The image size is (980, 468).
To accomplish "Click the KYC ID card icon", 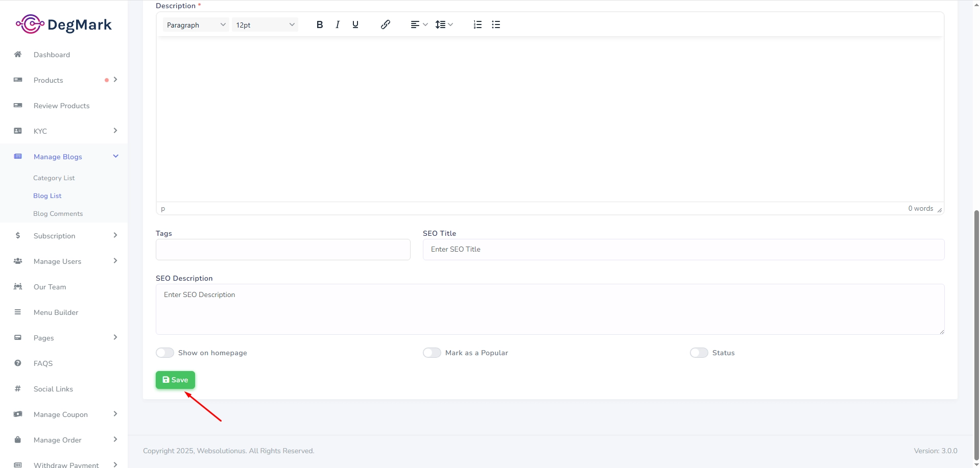I will (x=18, y=131).
